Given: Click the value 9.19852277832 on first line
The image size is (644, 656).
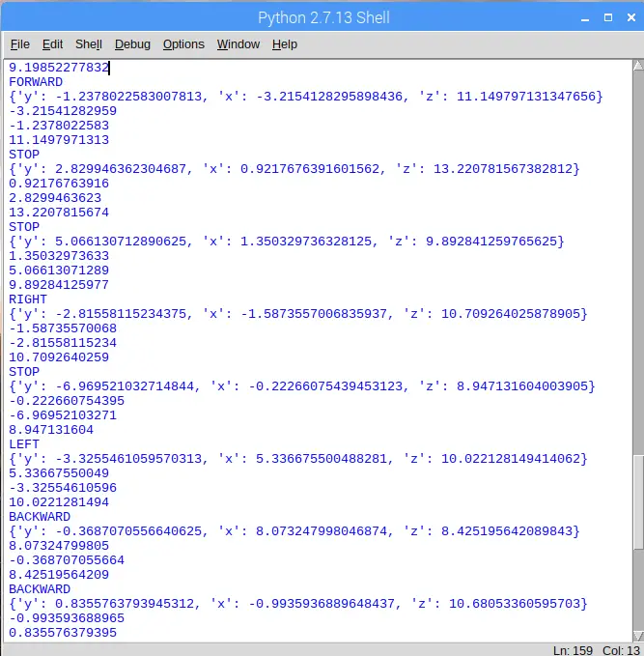Looking at the screenshot, I should pos(59,68).
